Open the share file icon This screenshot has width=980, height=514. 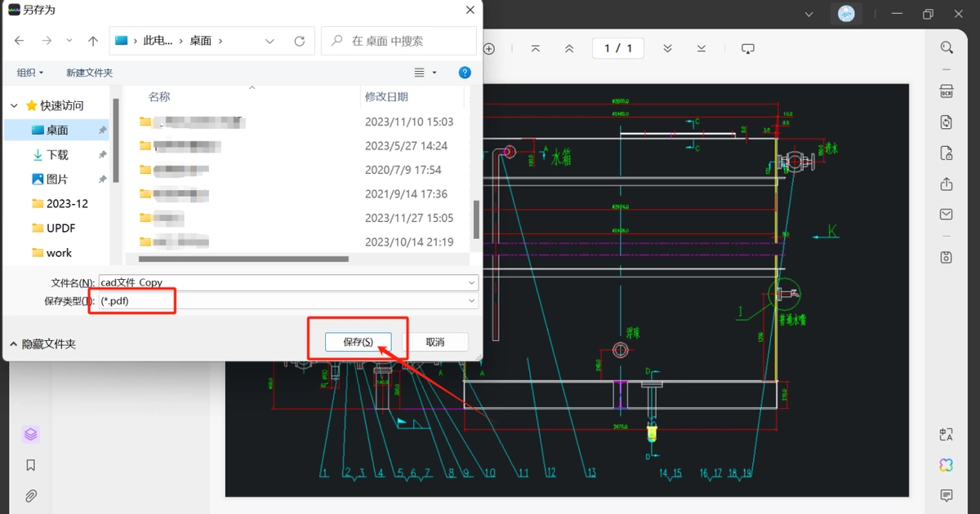click(947, 184)
